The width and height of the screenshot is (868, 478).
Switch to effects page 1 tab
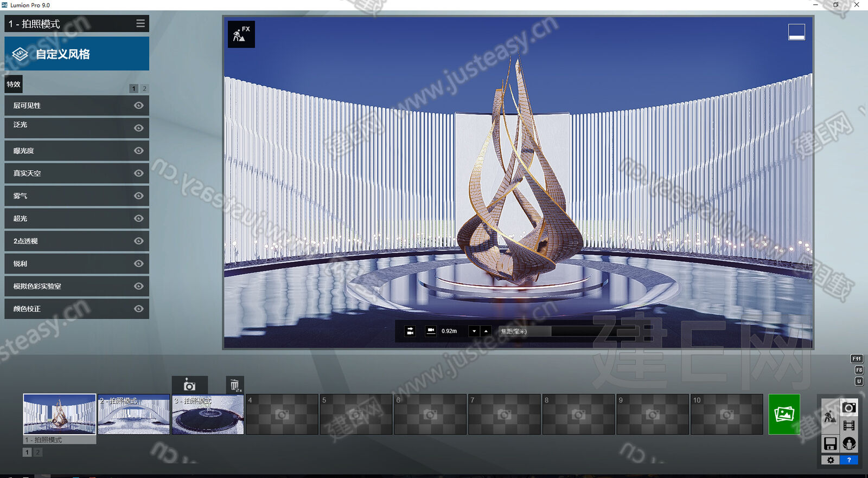coord(133,88)
